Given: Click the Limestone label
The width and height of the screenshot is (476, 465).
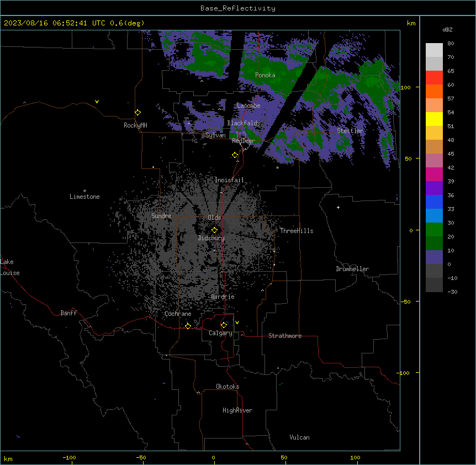Looking at the screenshot, I should tap(84, 197).
